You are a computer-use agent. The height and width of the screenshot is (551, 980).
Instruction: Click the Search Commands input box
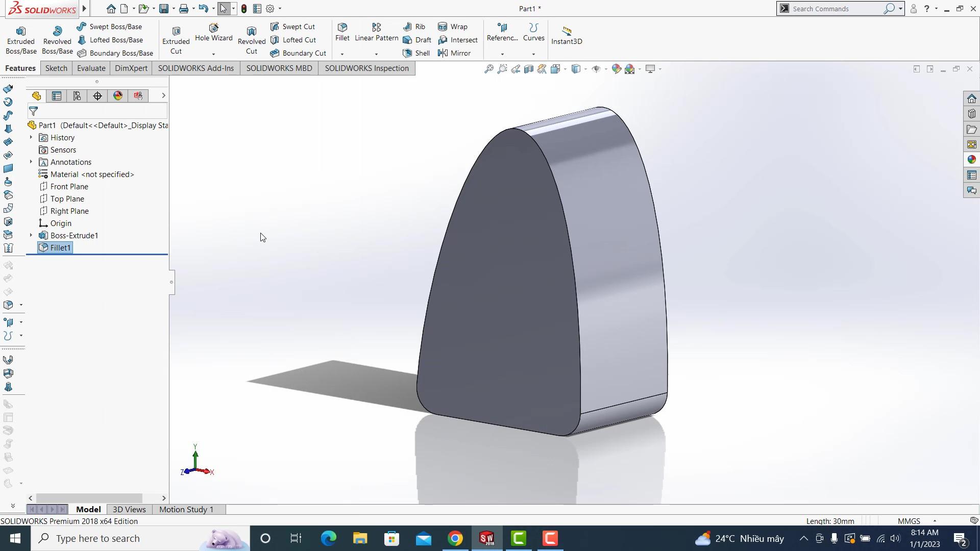(837, 9)
